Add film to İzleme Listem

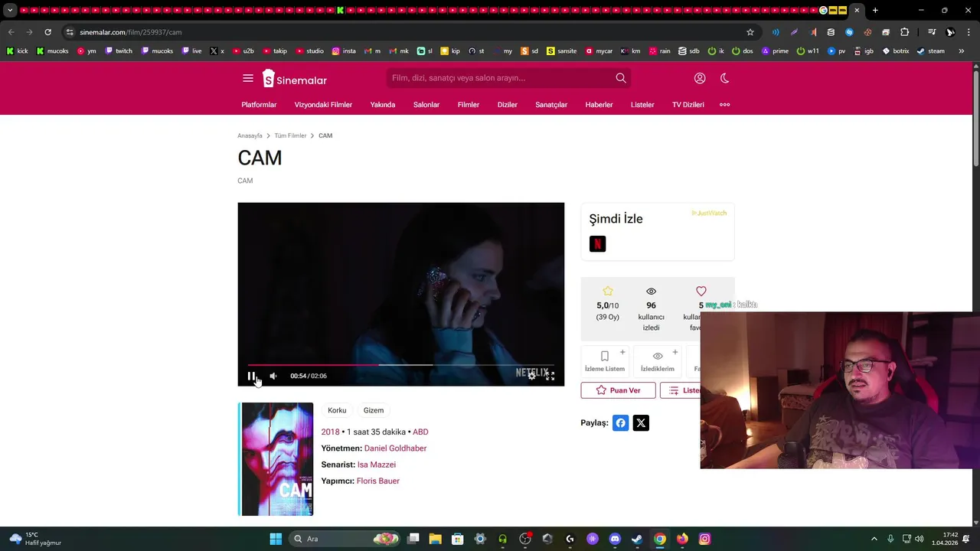pyautogui.click(x=605, y=361)
